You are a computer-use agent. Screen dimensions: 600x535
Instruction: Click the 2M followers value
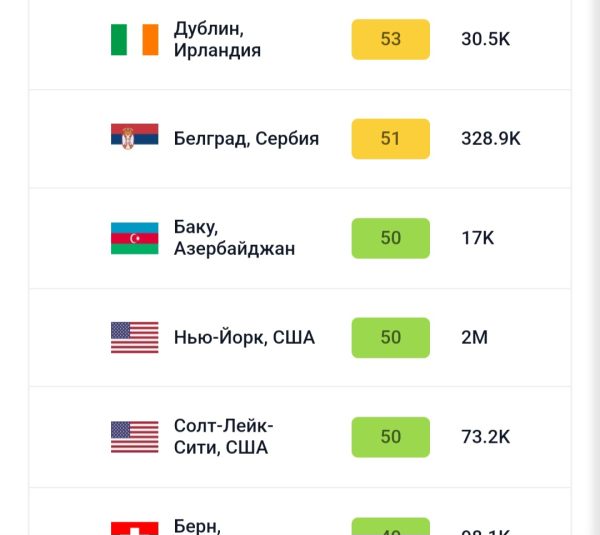click(474, 338)
